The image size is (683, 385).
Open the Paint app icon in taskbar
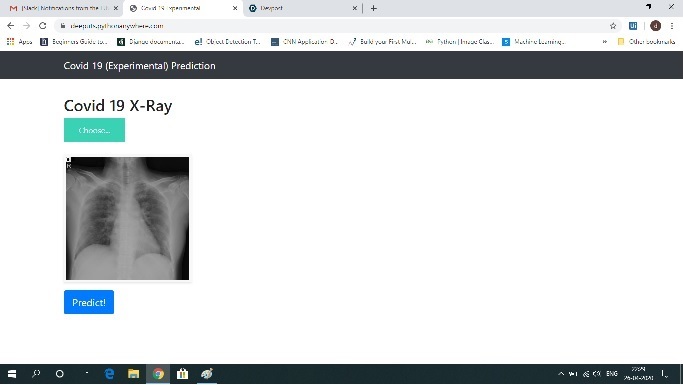(x=207, y=374)
